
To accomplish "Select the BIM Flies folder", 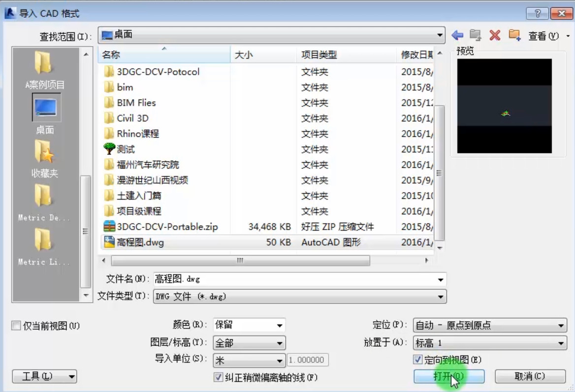I will tap(130, 103).
